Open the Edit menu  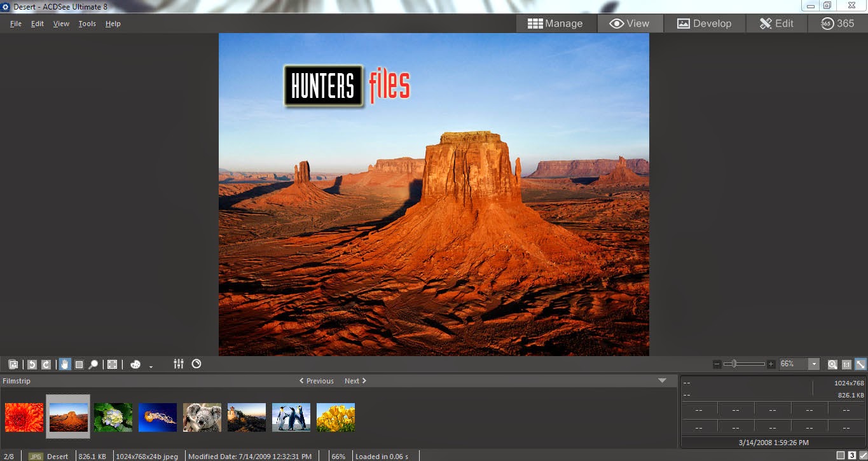coord(38,24)
